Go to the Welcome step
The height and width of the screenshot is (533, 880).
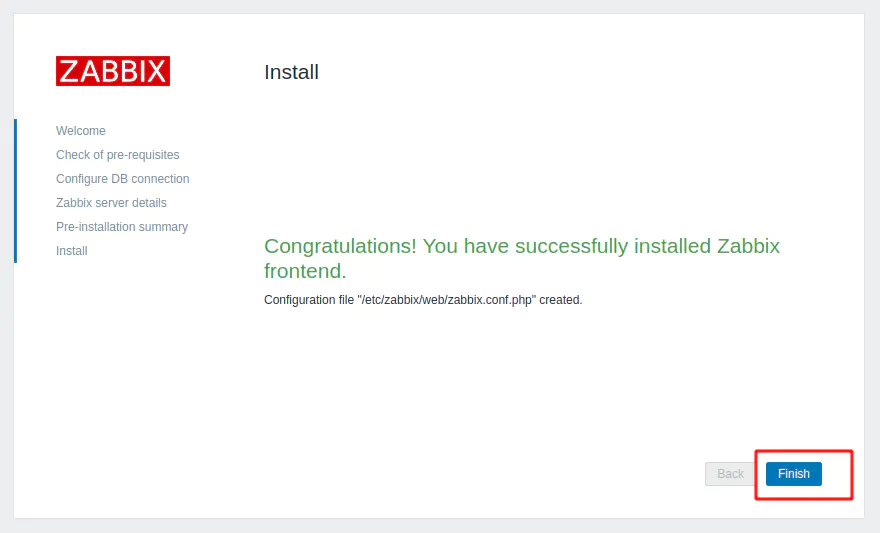coord(81,131)
